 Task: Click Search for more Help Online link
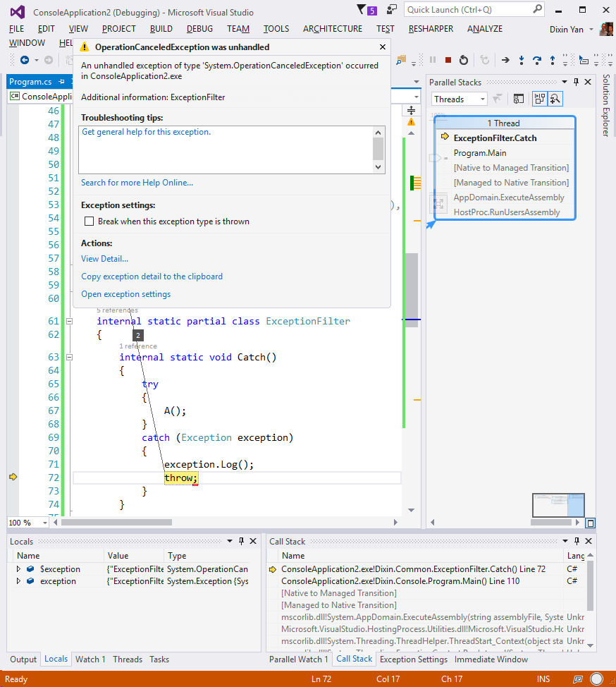pos(137,183)
